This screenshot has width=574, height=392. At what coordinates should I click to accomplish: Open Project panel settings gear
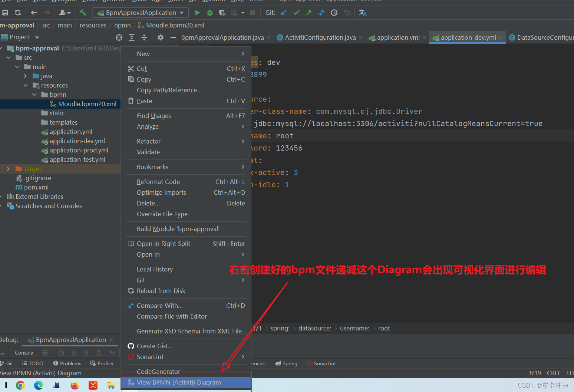[161, 37]
